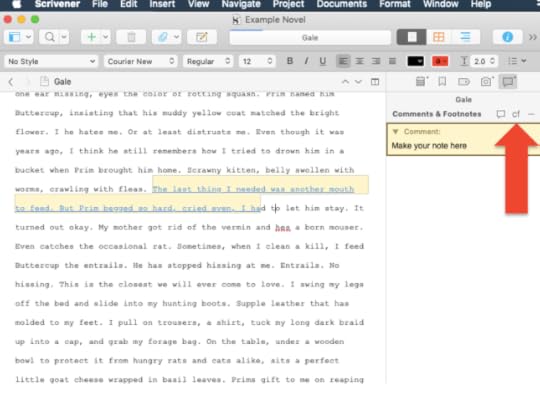This screenshot has width=540, height=393.
Task: Open the Courier New font dropdown
Action: click(141, 61)
